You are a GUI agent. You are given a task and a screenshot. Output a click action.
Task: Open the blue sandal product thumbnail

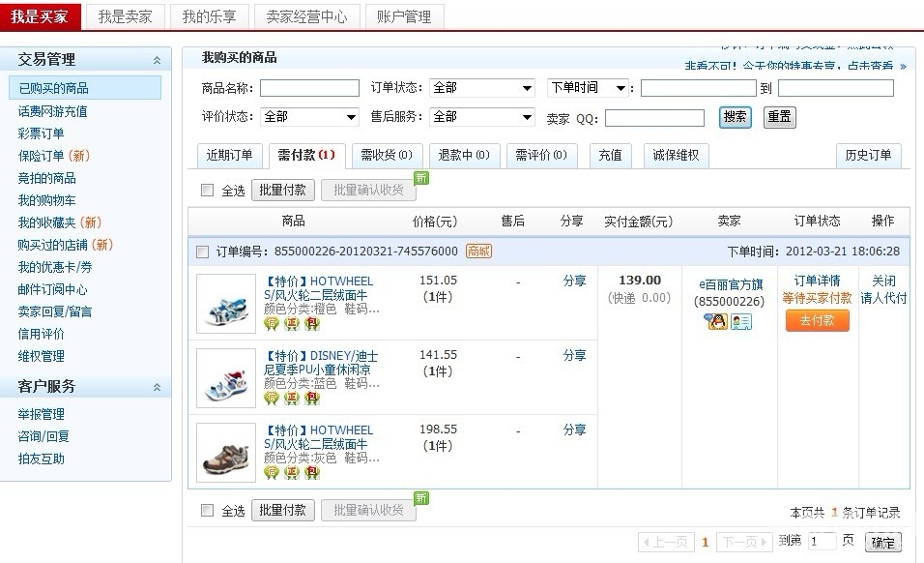[226, 304]
